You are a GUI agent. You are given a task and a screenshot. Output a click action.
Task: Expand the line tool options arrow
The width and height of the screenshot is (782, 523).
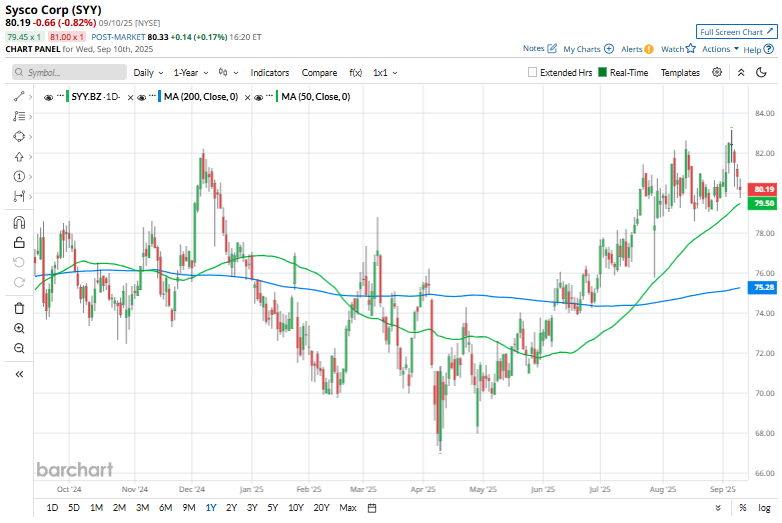pyautogui.click(x=30, y=97)
